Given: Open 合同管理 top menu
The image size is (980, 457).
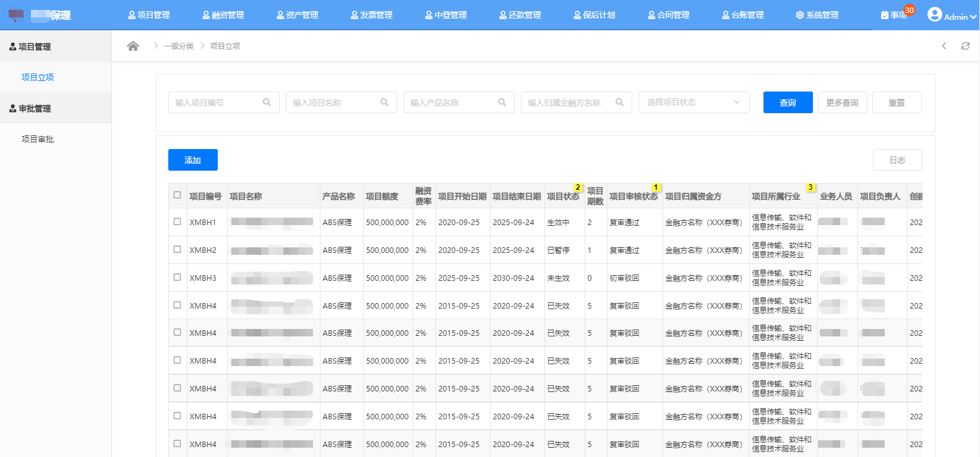Looking at the screenshot, I should tap(669, 15).
